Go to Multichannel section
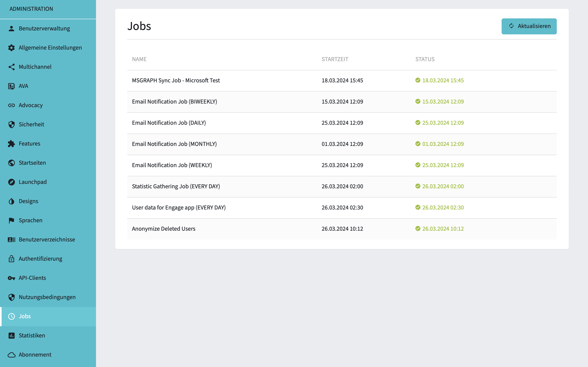Screen dimensions: 588x367 48,67
